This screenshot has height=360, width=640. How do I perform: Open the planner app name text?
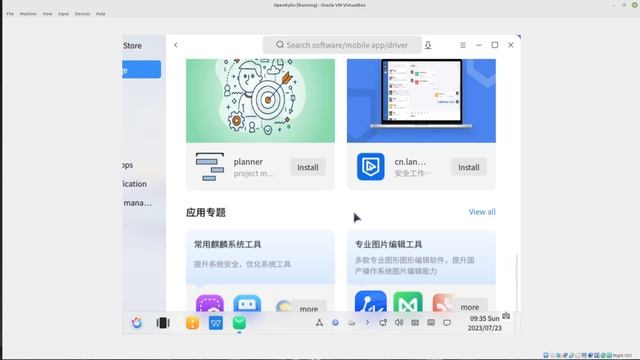pyautogui.click(x=248, y=162)
